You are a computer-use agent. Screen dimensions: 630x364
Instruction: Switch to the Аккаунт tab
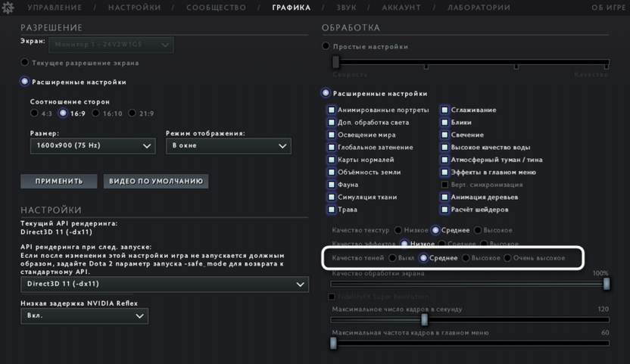click(x=401, y=8)
